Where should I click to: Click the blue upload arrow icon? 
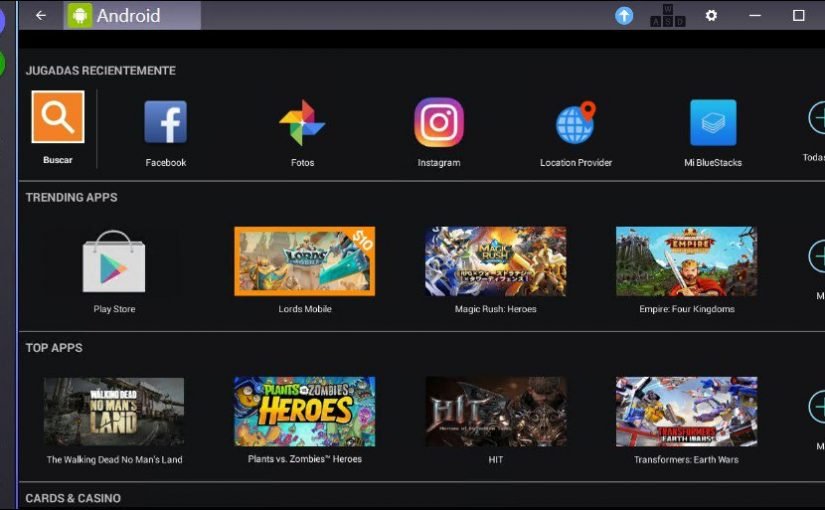(624, 15)
